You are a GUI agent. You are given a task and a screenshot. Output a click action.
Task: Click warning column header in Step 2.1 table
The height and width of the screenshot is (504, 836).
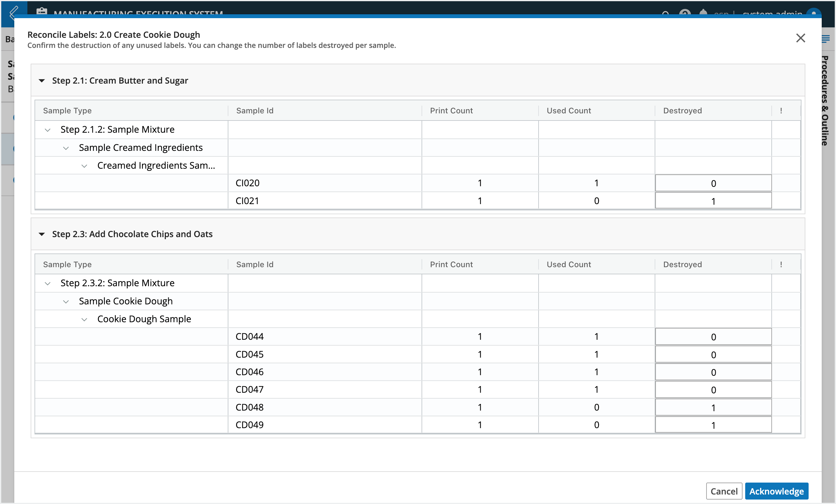tap(781, 111)
